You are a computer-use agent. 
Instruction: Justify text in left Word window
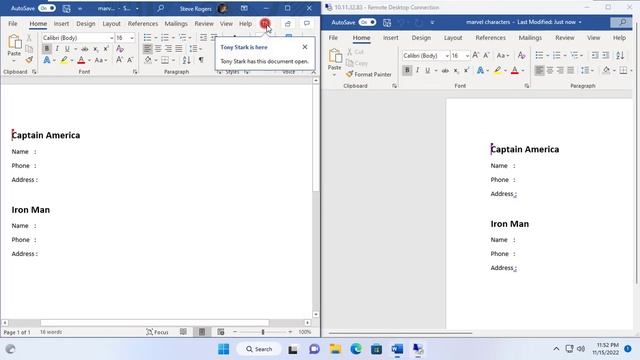point(179,49)
